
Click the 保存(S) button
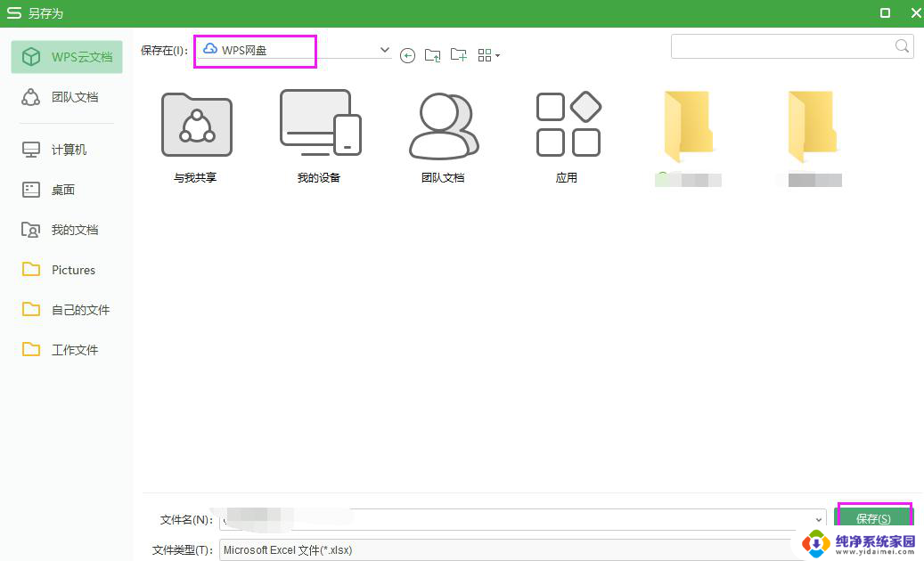(873, 518)
